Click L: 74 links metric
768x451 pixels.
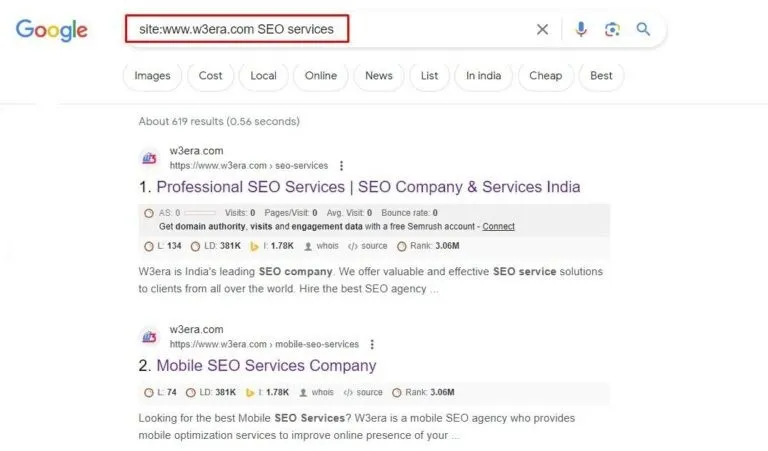coord(160,392)
